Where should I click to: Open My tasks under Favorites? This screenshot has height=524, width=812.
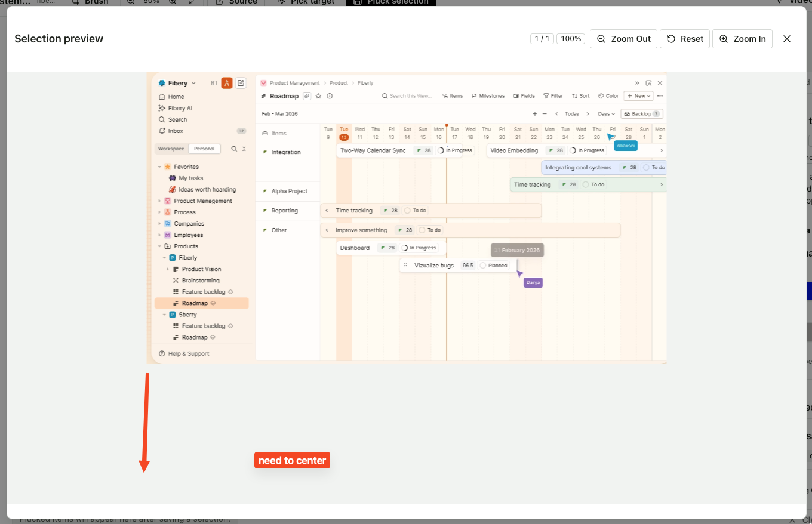click(191, 178)
